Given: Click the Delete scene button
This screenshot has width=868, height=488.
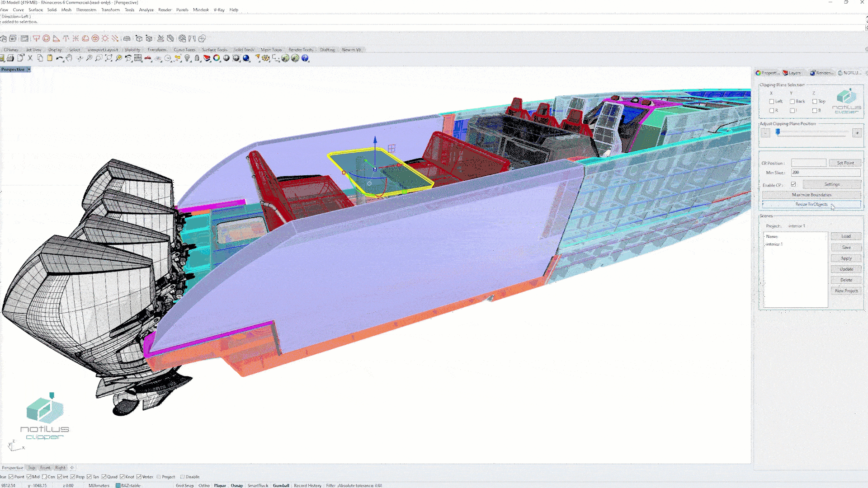Looking at the screenshot, I should pos(846,280).
